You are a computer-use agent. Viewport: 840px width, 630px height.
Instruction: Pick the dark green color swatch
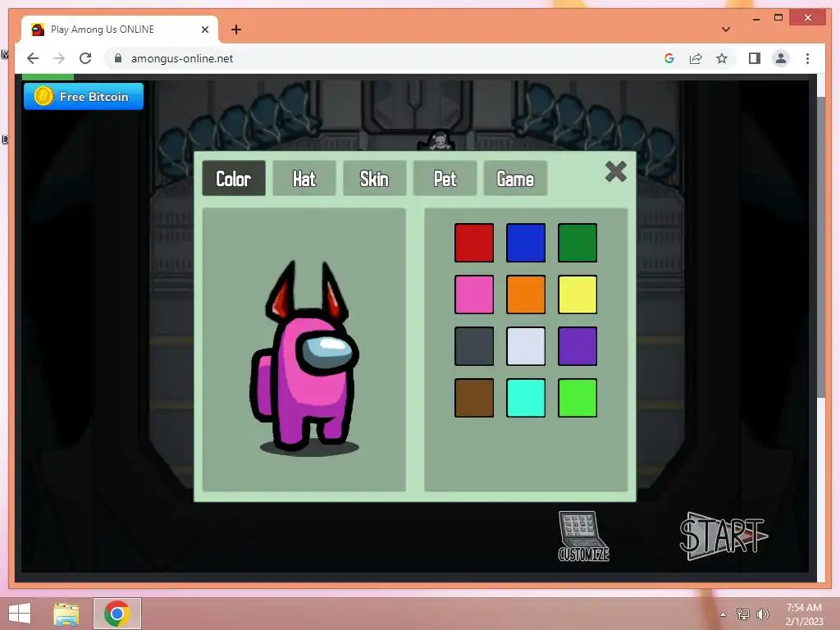(577, 243)
